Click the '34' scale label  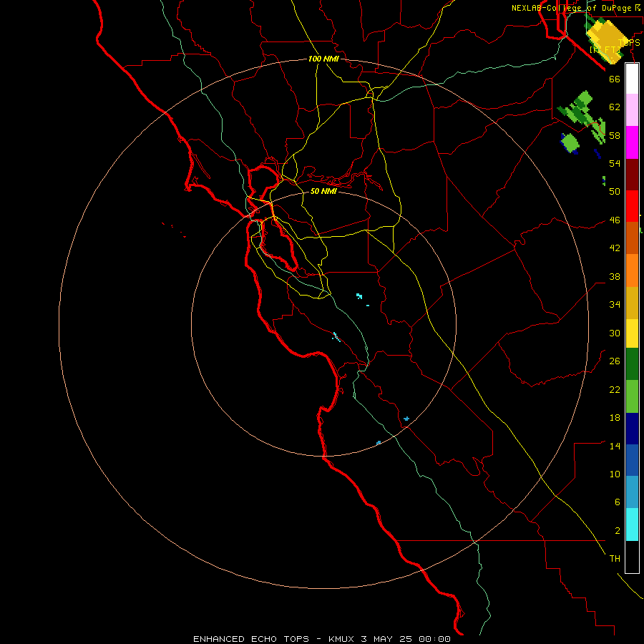[615, 305]
